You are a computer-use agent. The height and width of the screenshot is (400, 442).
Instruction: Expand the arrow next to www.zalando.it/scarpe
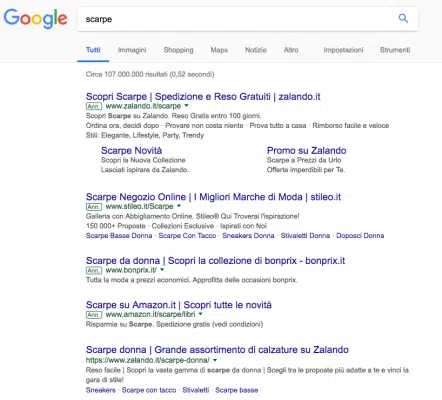186,106
